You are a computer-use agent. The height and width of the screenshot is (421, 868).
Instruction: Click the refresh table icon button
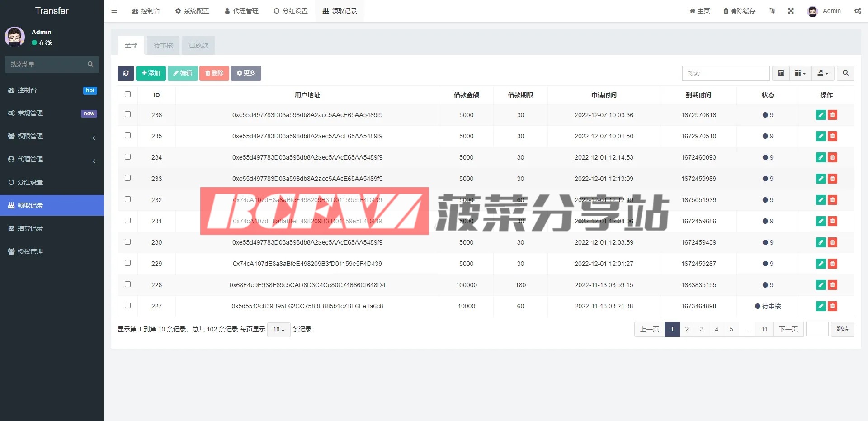tap(126, 73)
